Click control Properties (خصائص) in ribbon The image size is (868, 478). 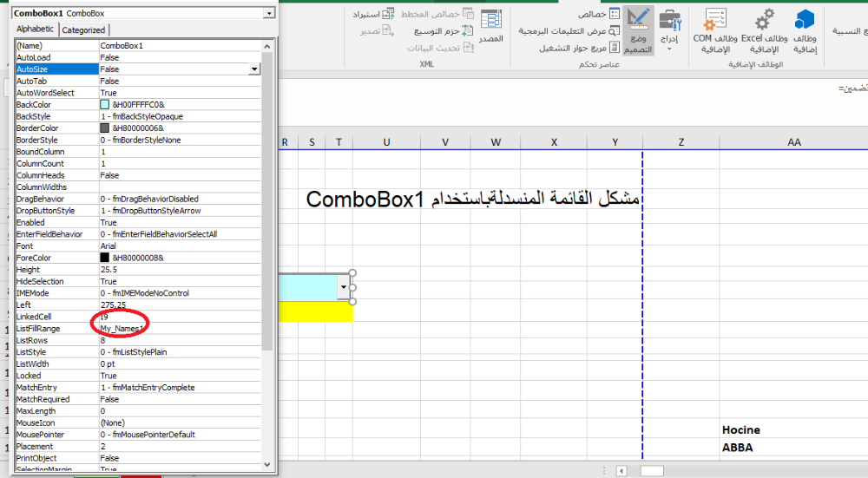tap(601, 15)
